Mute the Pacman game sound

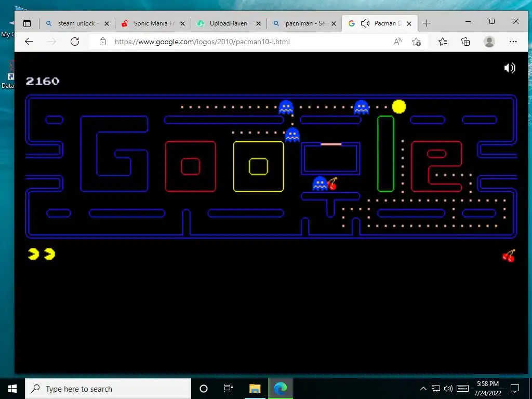point(509,68)
